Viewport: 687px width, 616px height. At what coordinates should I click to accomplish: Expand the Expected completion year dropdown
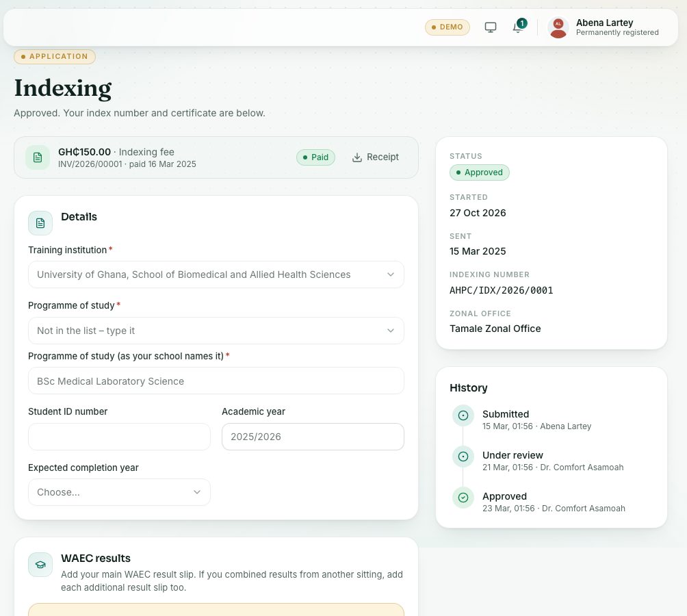click(119, 492)
